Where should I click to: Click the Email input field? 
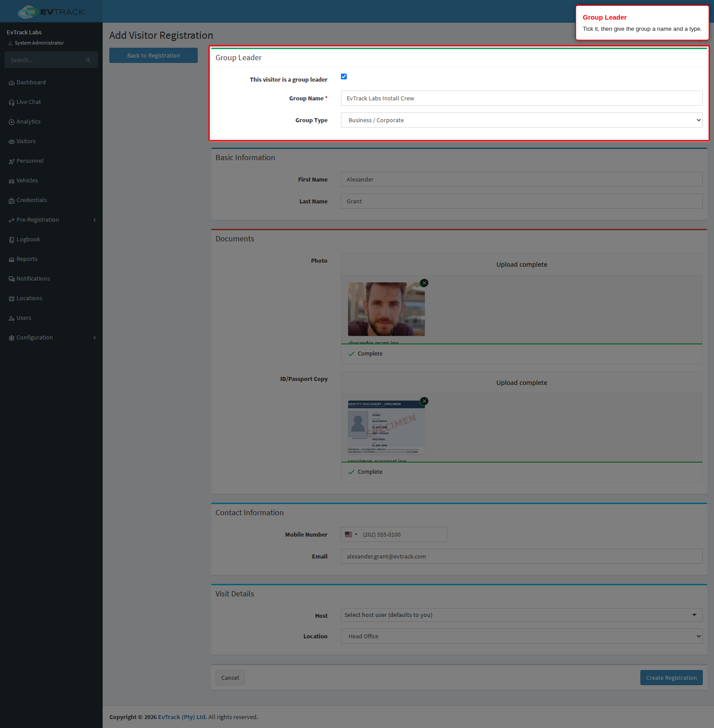(522, 556)
